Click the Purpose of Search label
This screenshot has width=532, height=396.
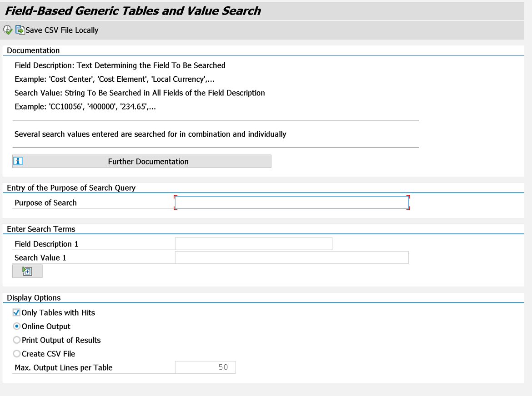[x=45, y=203]
